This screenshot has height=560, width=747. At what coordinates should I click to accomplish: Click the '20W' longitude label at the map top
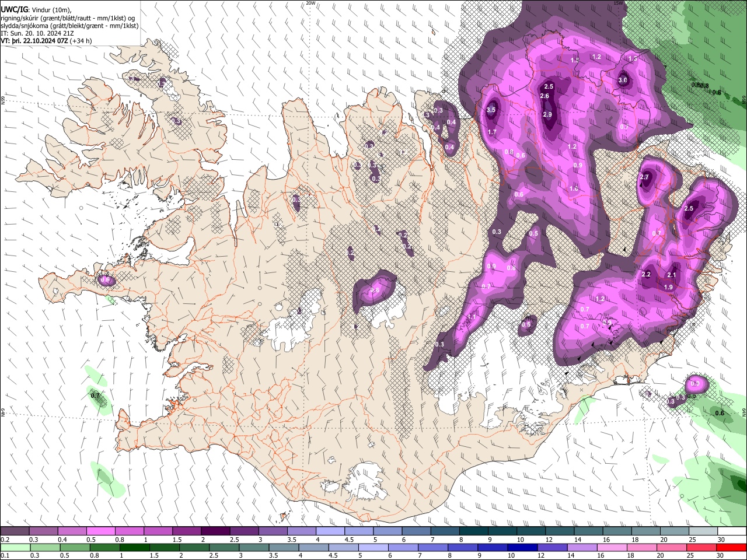click(310, 3)
